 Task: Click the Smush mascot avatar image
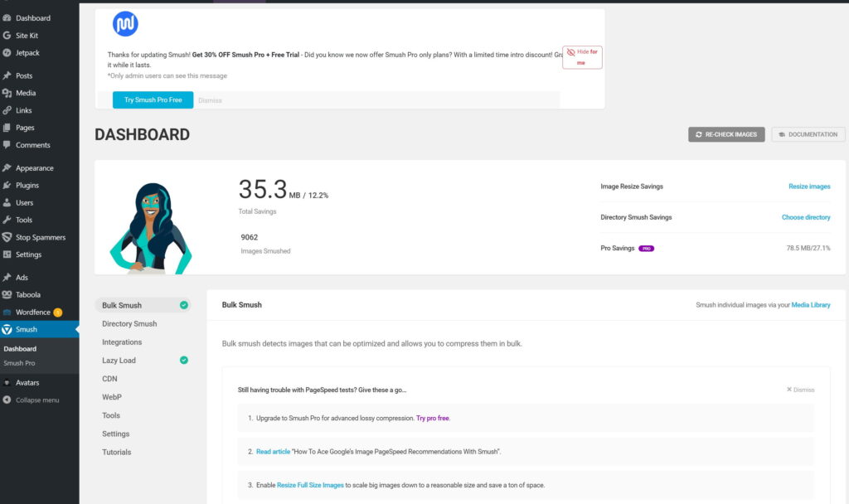click(x=150, y=227)
